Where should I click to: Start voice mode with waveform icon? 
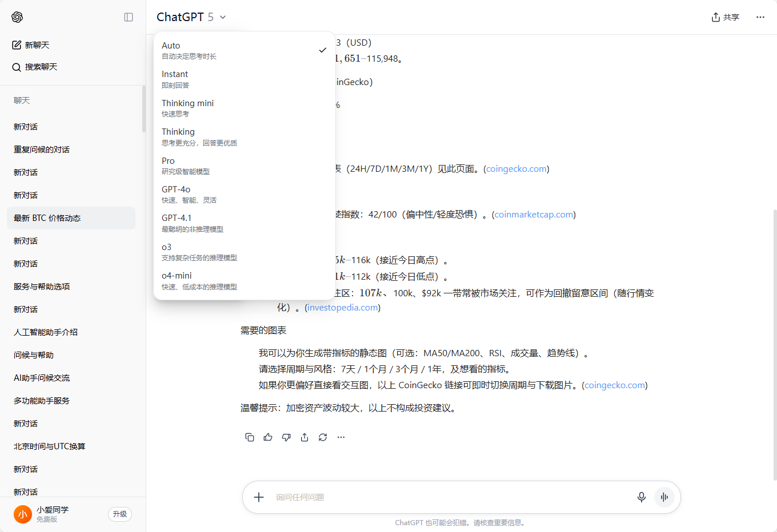(x=664, y=497)
